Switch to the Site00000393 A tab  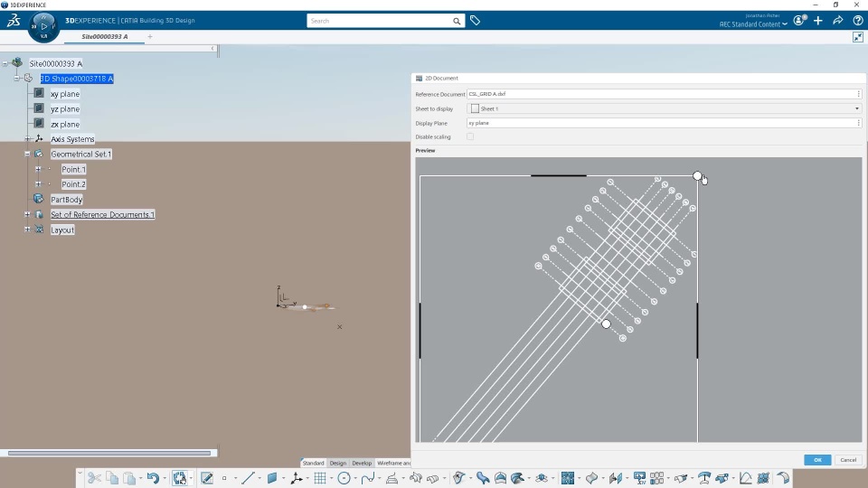pyautogui.click(x=105, y=36)
